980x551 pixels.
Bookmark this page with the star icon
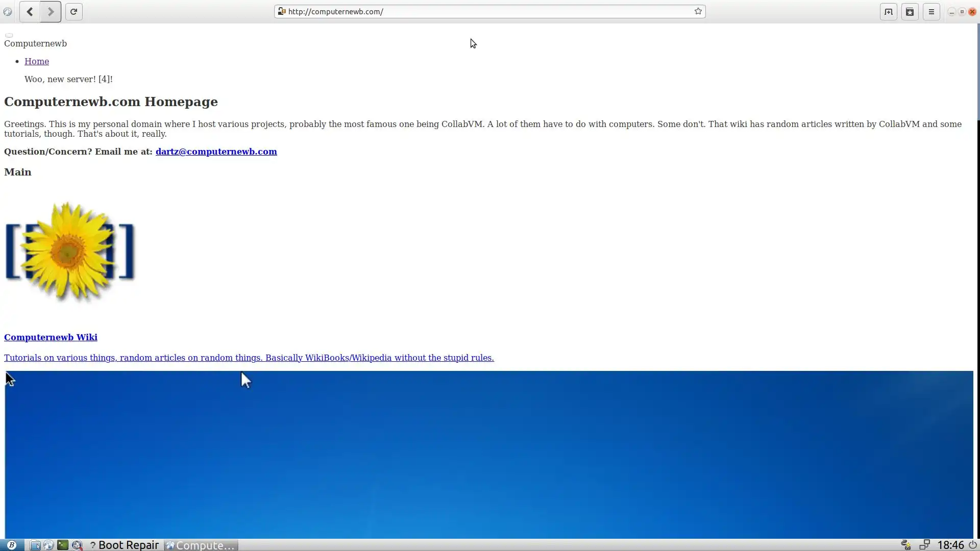click(698, 11)
